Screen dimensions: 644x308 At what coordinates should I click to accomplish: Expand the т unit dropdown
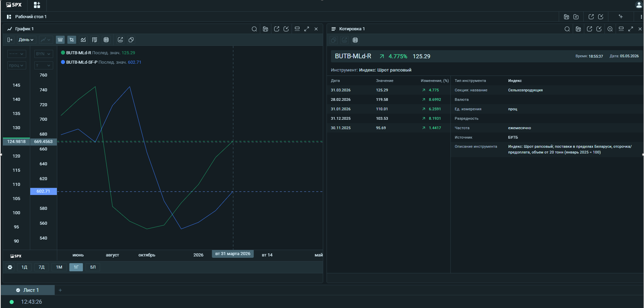43,65
